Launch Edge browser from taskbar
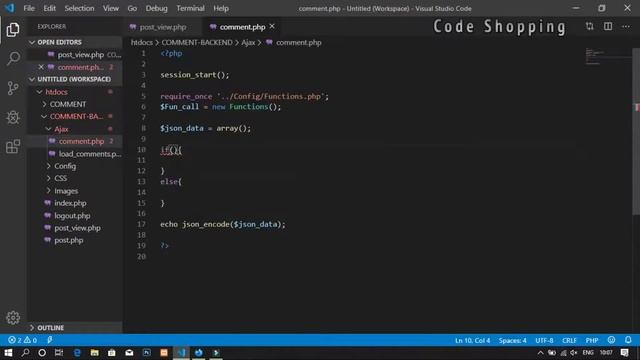Viewport: 640px width, 360px height. click(77, 353)
